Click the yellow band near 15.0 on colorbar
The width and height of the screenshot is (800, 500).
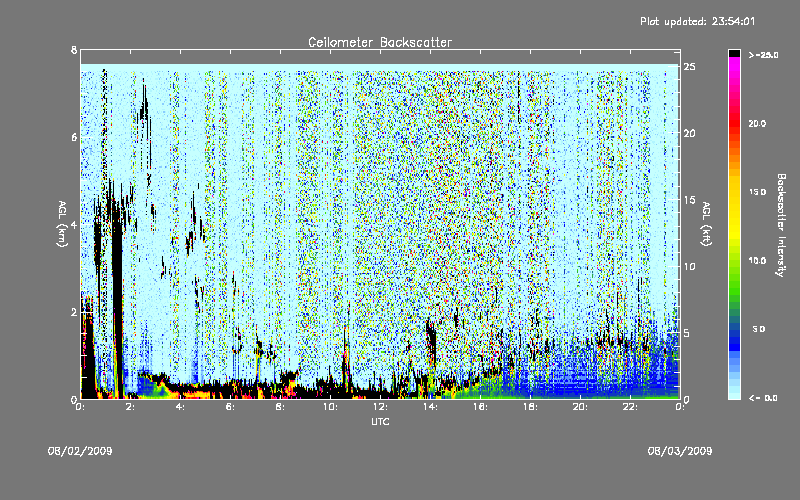click(x=734, y=193)
